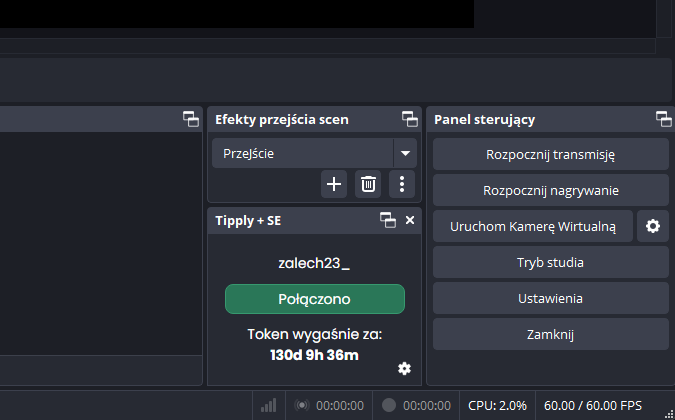
Task: Click the green Połączono status button
Action: point(315,299)
